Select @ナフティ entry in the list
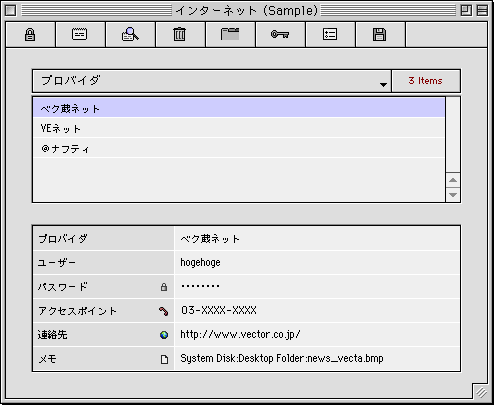This screenshot has height=405, width=494. pyautogui.click(x=239, y=148)
